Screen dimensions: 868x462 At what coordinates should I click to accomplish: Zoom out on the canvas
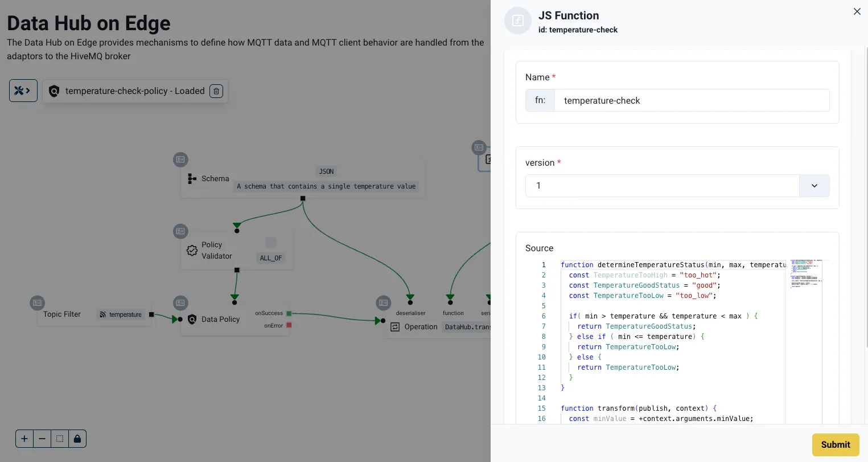(x=42, y=439)
